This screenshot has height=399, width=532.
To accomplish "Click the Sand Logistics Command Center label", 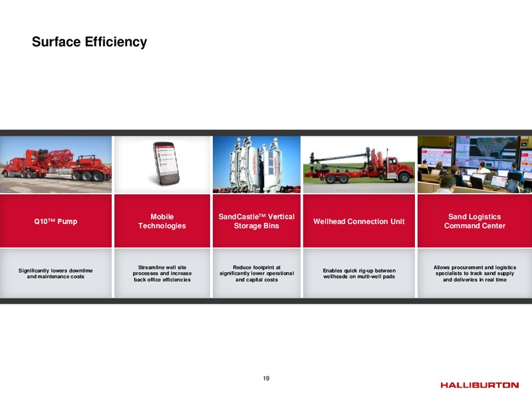I will (475, 221).
